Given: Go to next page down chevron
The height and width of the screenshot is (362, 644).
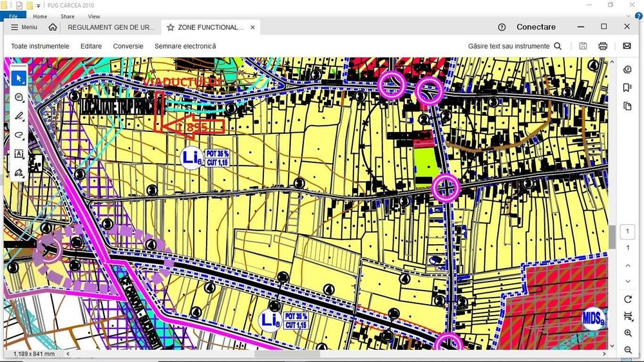Looking at the screenshot, I should click(x=627, y=281).
